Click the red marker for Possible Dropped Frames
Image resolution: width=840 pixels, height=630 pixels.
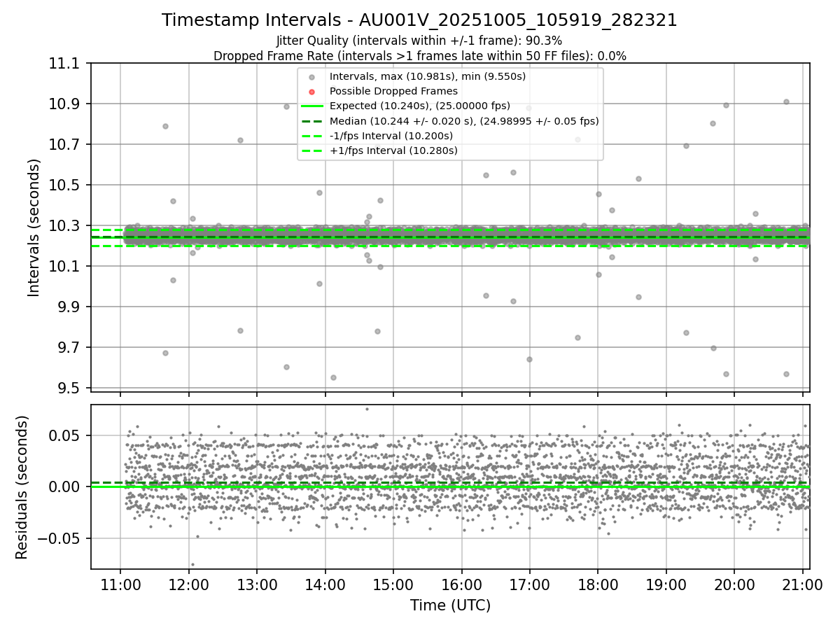pyautogui.click(x=312, y=92)
